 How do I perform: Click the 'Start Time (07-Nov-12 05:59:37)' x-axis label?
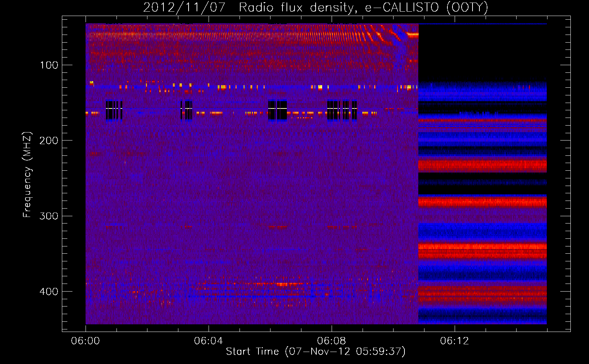pyautogui.click(x=316, y=352)
